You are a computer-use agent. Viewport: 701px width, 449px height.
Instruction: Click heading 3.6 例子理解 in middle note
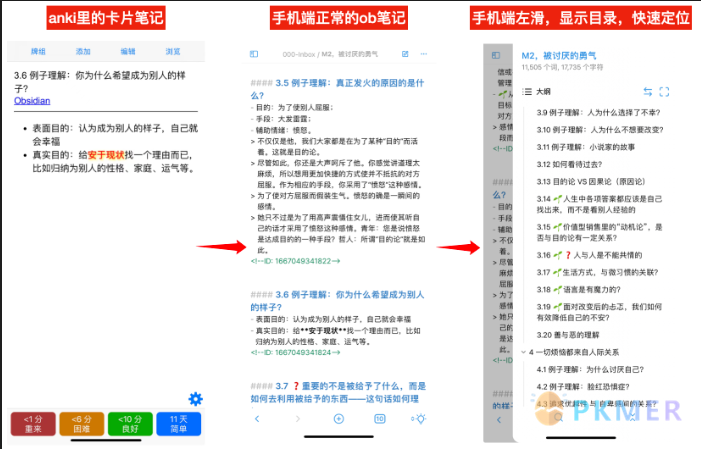coord(337,301)
